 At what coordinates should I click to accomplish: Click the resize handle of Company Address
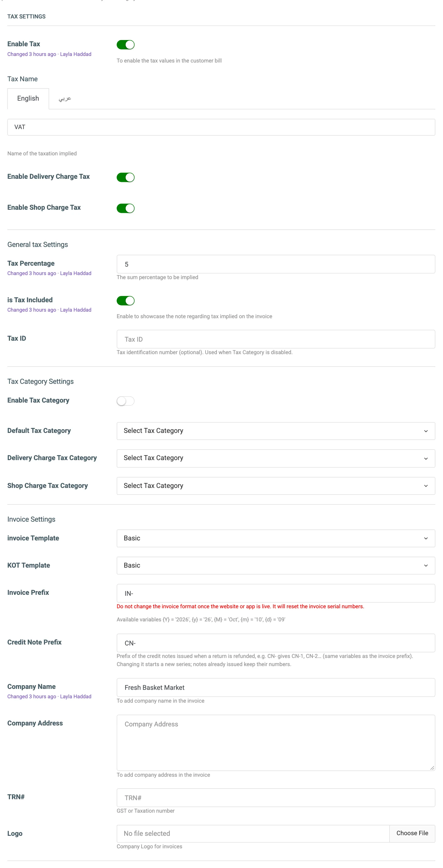(x=432, y=768)
